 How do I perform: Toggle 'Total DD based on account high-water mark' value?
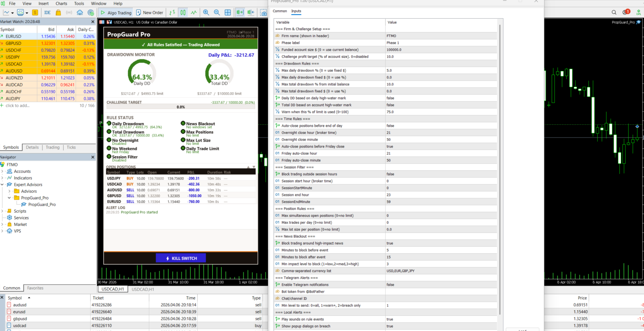[x=441, y=105]
